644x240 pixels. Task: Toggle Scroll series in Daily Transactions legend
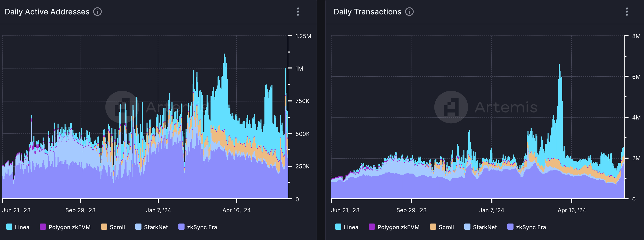[x=442, y=227]
